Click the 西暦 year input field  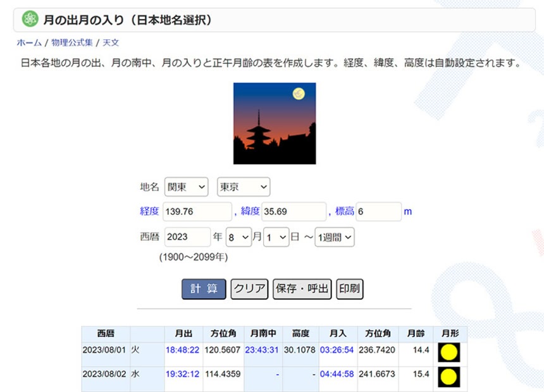(x=187, y=237)
